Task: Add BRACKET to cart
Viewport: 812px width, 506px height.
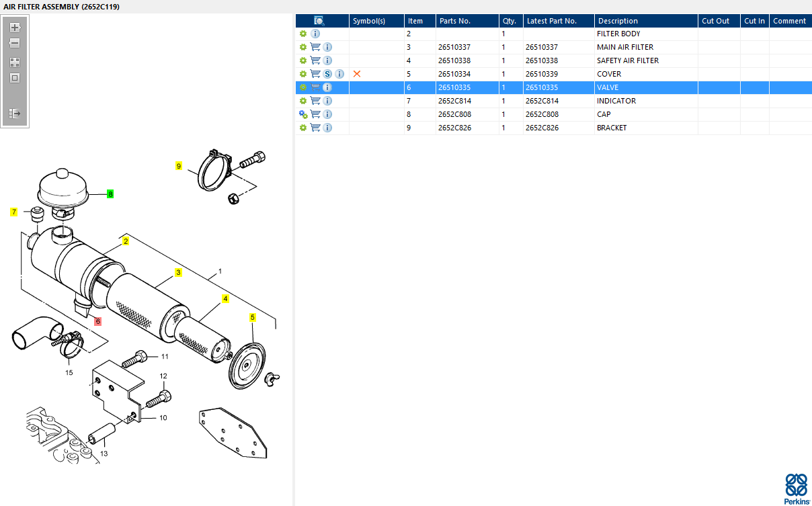Action: coord(315,128)
